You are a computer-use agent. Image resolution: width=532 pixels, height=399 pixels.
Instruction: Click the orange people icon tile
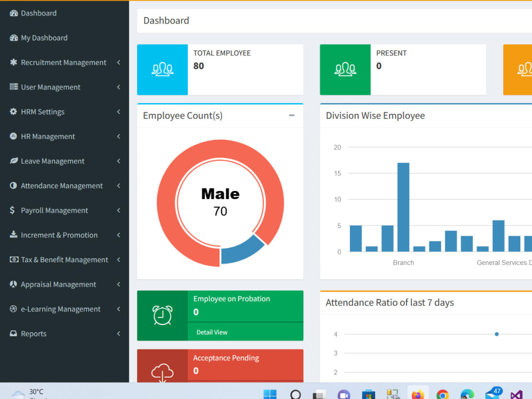point(518,70)
